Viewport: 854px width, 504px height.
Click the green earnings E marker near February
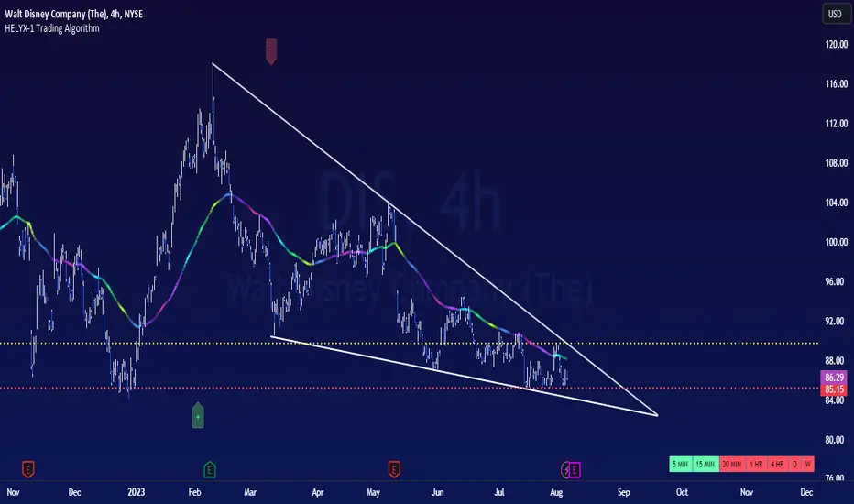[x=210, y=469]
